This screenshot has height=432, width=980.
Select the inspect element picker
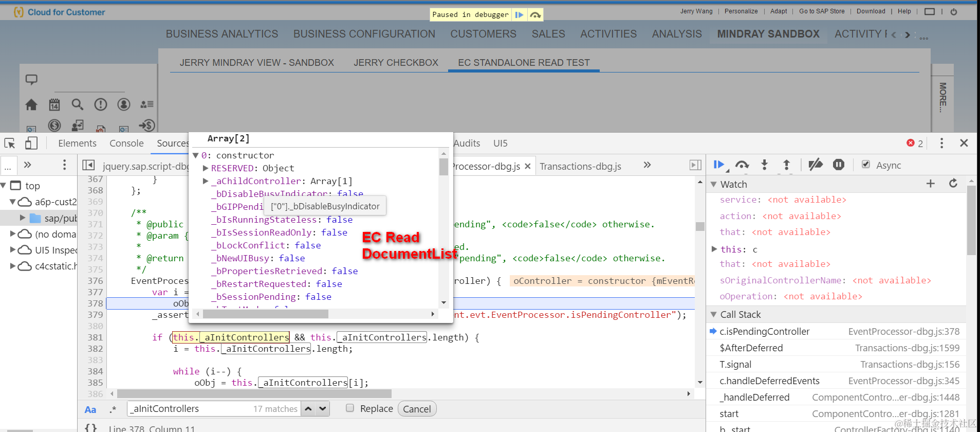click(x=10, y=143)
